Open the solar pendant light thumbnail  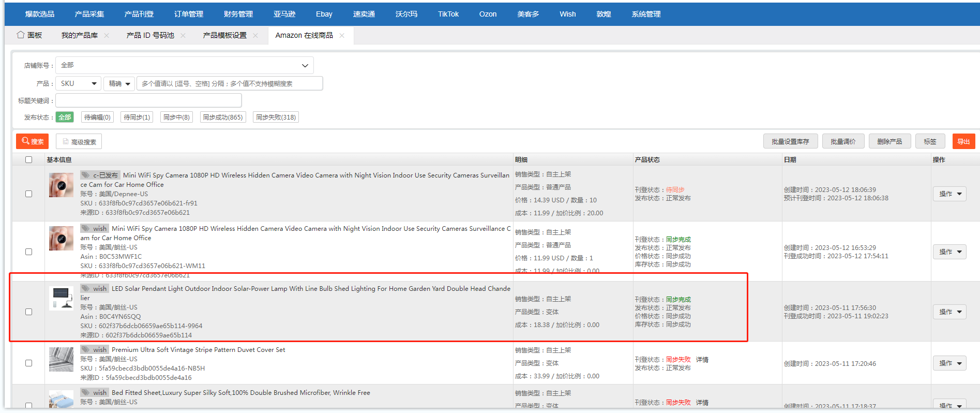[x=61, y=299]
